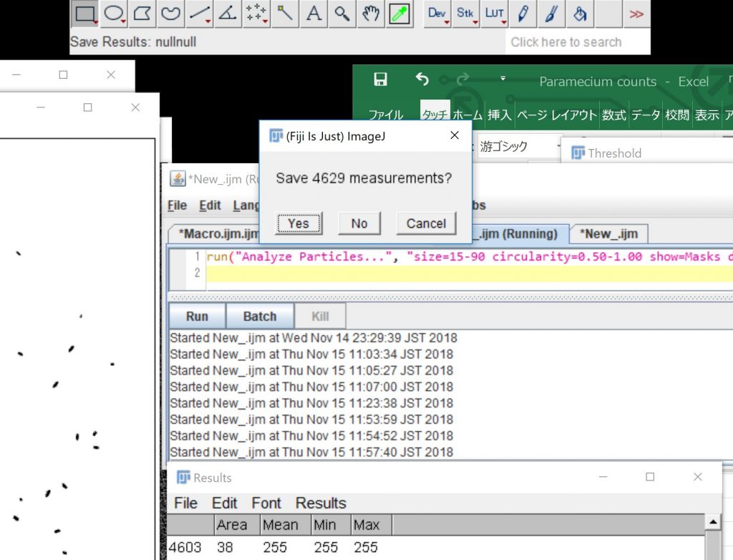
Task: Open the LUT lookup tables menu
Action: (494, 14)
